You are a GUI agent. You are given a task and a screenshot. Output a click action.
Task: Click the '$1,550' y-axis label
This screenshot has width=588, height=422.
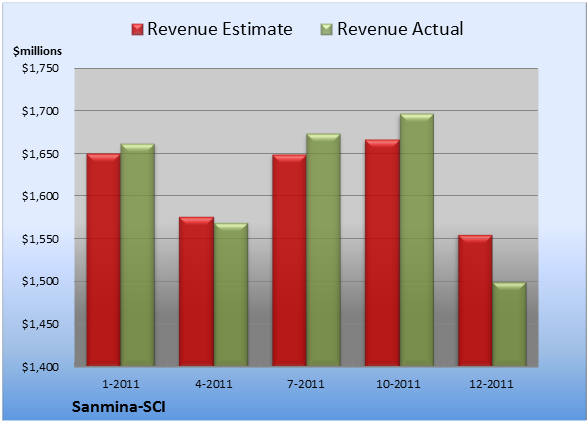coord(40,239)
